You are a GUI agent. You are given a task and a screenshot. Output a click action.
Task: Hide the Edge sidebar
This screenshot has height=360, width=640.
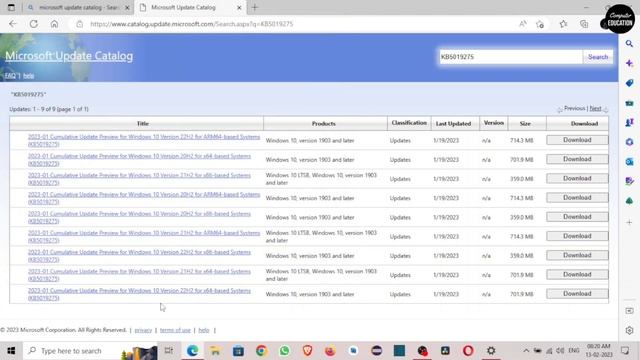pyautogui.click(x=629, y=311)
